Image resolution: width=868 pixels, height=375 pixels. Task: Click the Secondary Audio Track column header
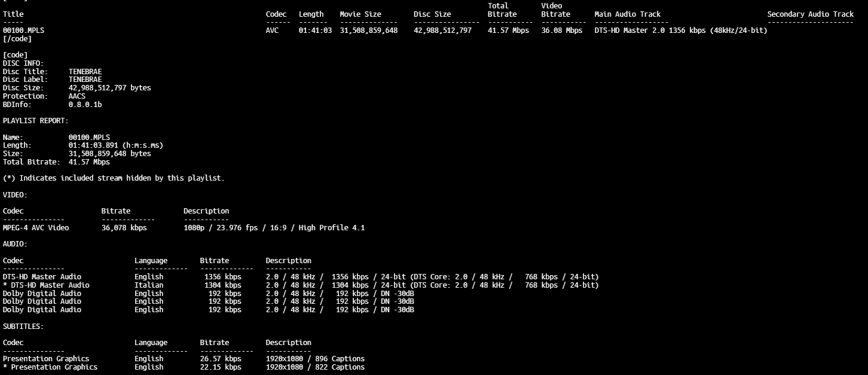[810, 14]
